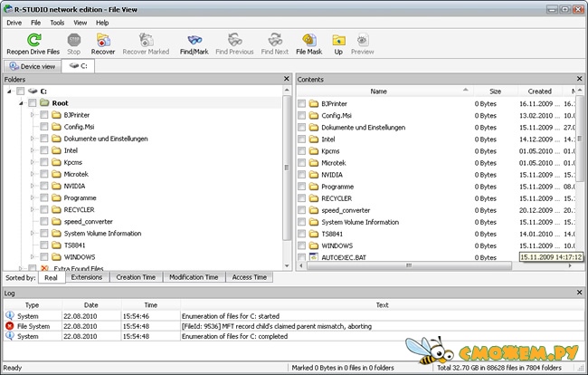
Task: Select the Real sort tab
Action: pos(51,277)
